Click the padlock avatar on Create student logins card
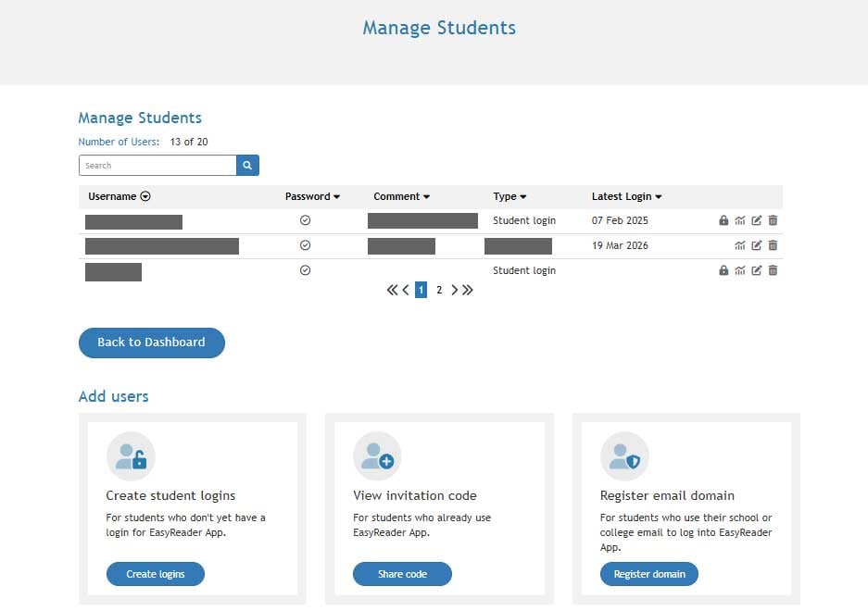 pyautogui.click(x=131, y=455)
